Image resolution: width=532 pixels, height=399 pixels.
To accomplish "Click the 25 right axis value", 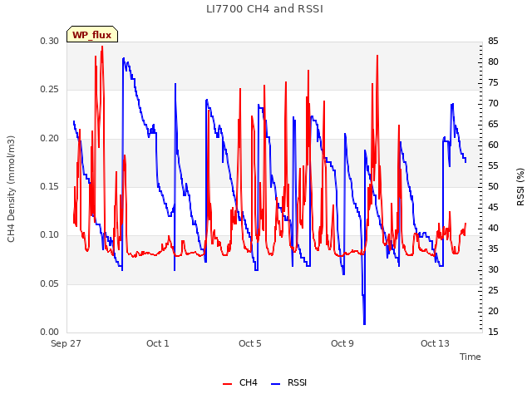I will coord(493,290).
